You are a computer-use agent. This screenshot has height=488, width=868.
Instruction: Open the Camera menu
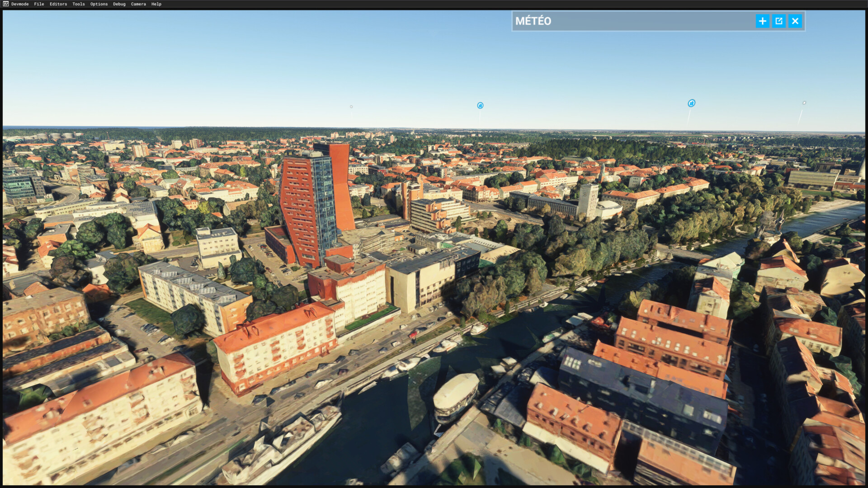[138, 4]
